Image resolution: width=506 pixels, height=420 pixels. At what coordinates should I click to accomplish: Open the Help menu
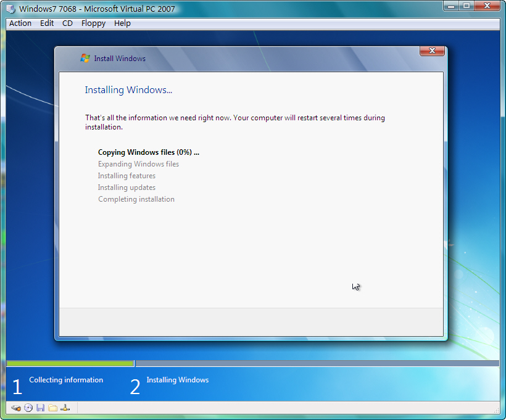click(122, 23)
